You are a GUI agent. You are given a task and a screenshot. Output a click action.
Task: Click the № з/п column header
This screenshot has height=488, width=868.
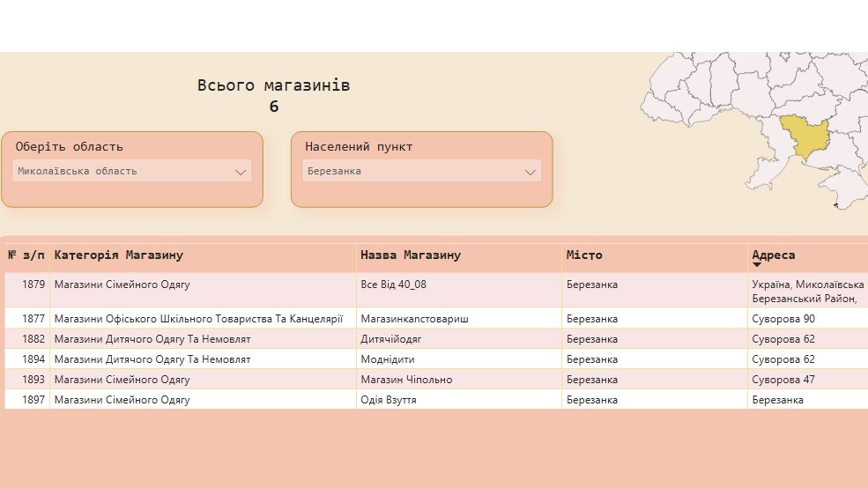tap(26, 255)
